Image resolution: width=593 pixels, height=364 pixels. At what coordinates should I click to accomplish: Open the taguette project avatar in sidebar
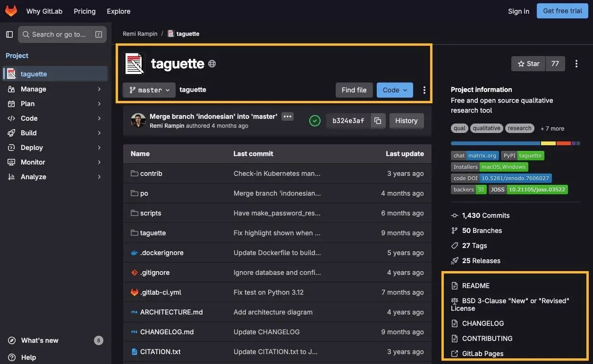[11, 74]
